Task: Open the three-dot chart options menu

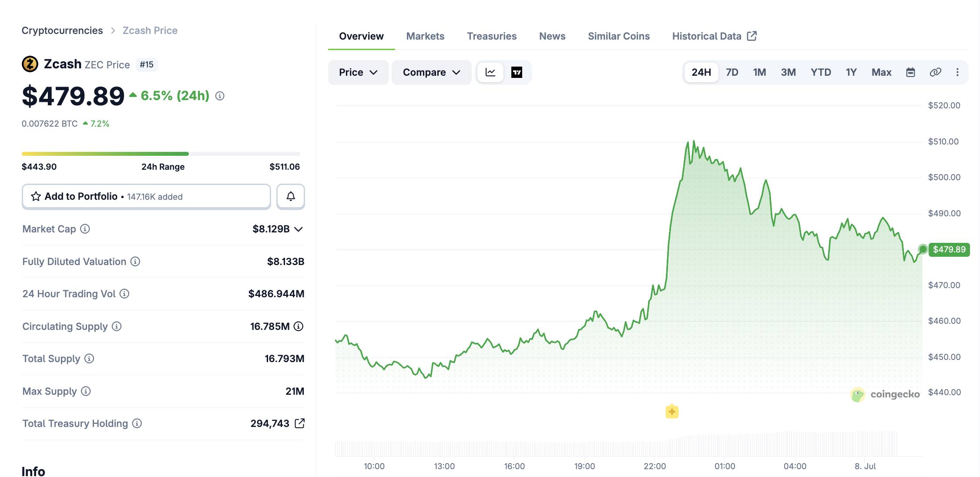Action: point(957,72)
